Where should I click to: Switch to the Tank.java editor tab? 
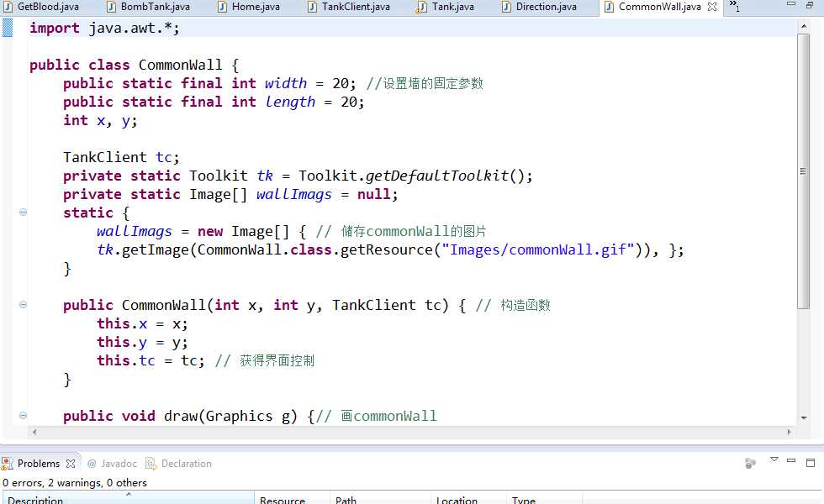[x=446, y=7]
